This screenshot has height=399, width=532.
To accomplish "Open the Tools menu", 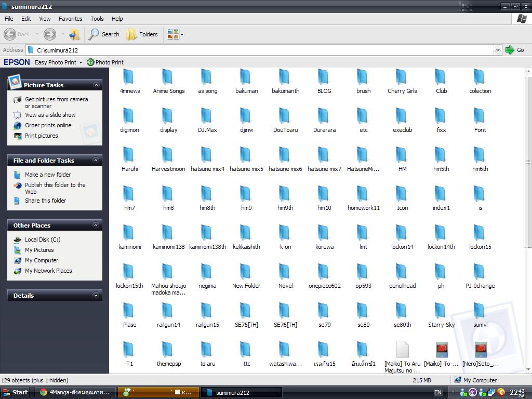I will coord(97,19).
